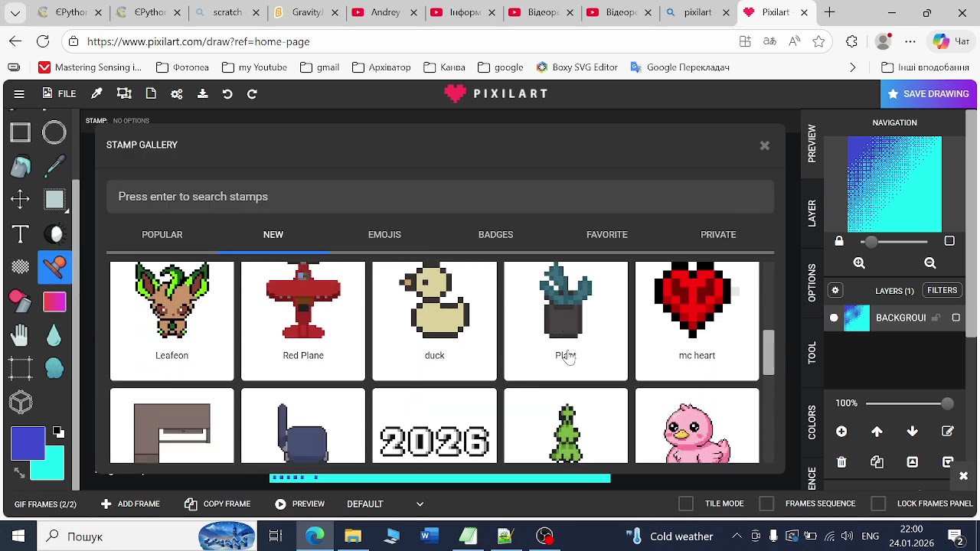Close the Stamp Gallery dialog
The width and height of the screenshot is (980, 551).
[x=764, y=145]
